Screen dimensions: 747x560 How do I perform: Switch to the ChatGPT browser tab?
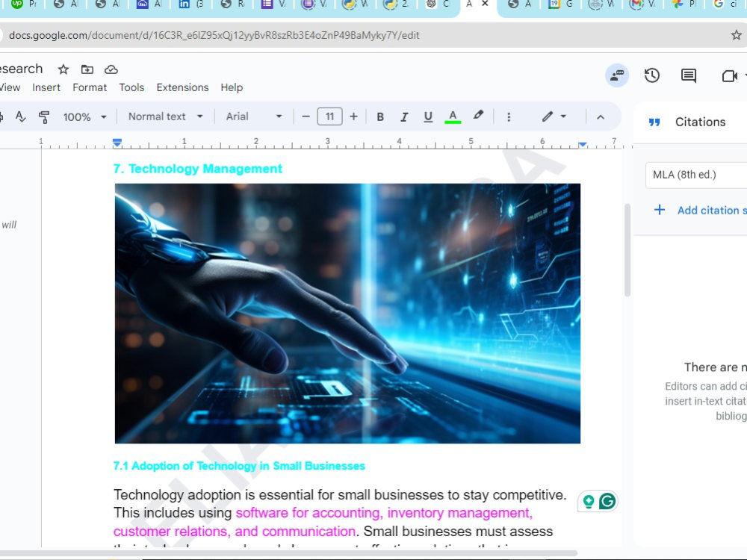point(437,4)
